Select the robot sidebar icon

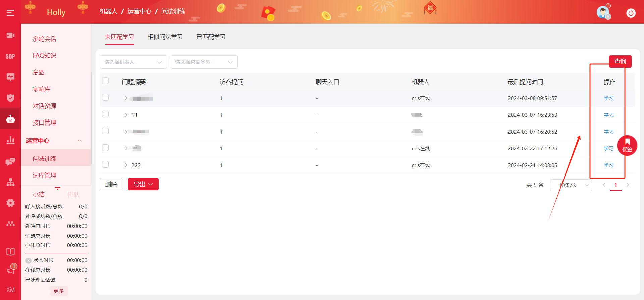pyautogui.click(x=10, y=119)
